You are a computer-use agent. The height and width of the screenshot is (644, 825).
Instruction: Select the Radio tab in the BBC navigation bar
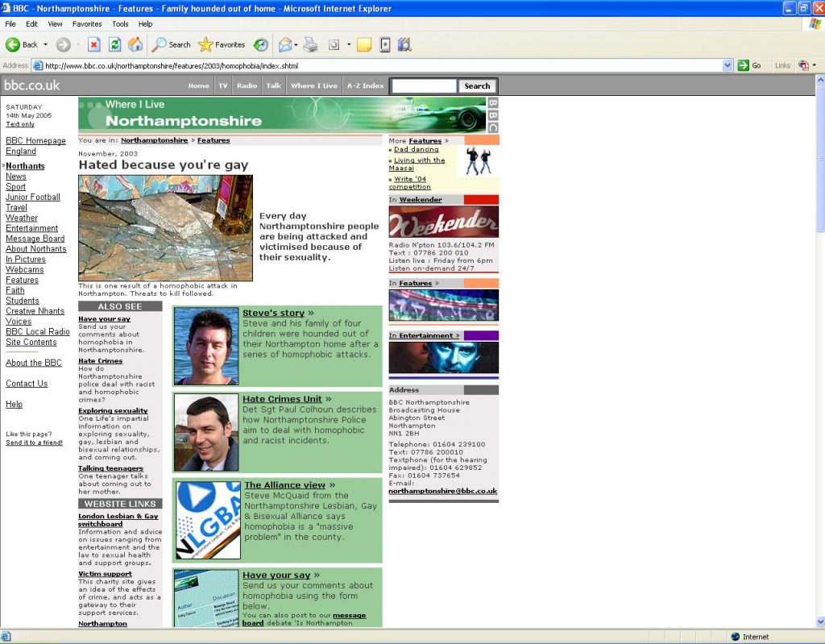point(247,85)
